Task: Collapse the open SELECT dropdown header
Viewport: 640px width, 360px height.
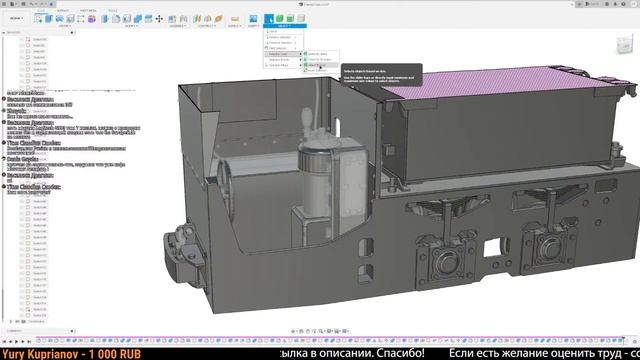Action: [x=285, y=26]
